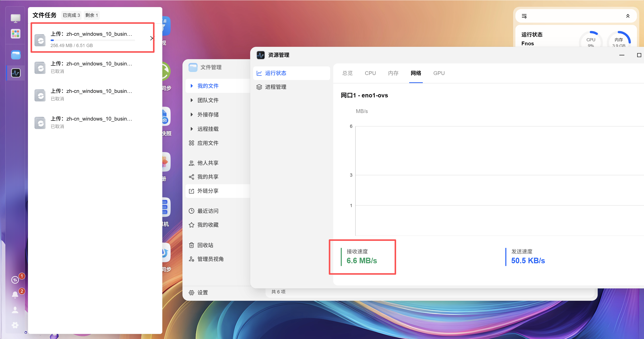Click the 文件管理 window title icon
The width and height of the screenshot is (644, 339).
193,67
